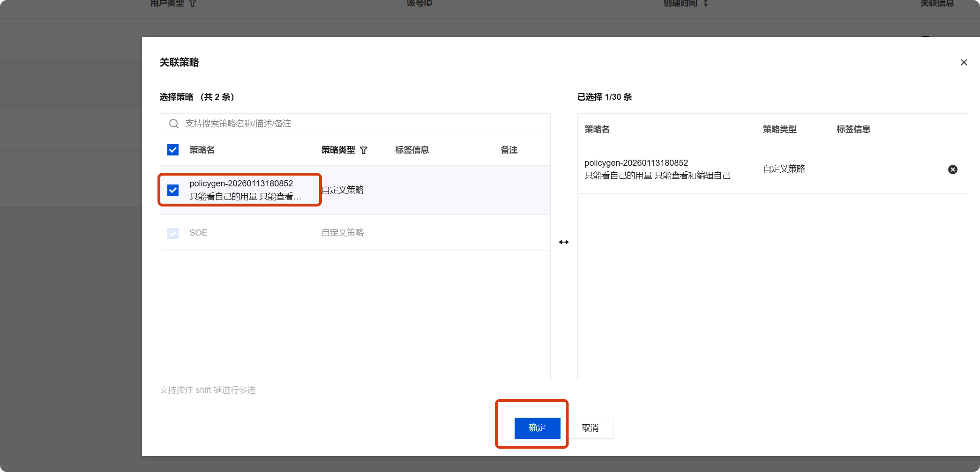Click the 策略名 header in selected panel
The width and height of the screenshot is (980, 472).
(597, 129)
